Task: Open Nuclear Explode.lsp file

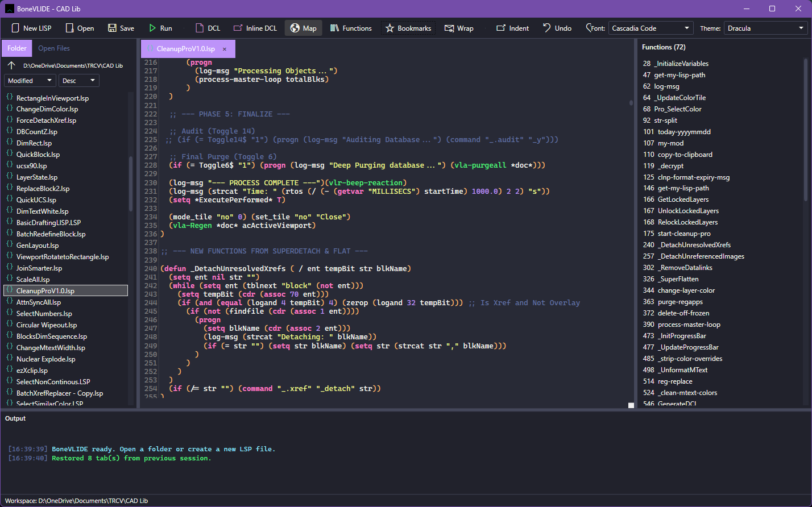Action: click(45, 359)
